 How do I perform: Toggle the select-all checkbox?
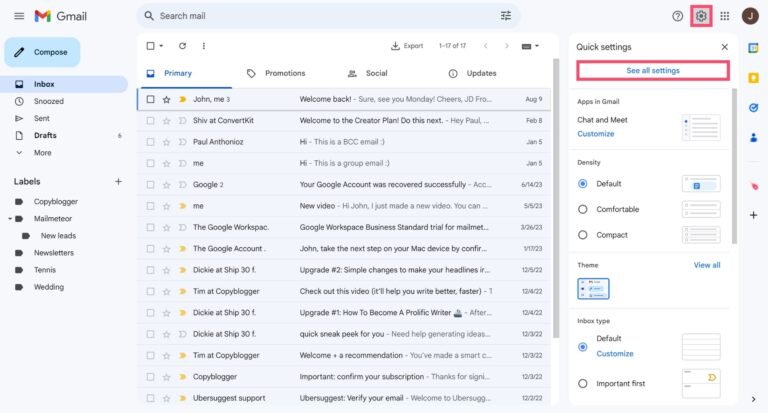[150, 46]
